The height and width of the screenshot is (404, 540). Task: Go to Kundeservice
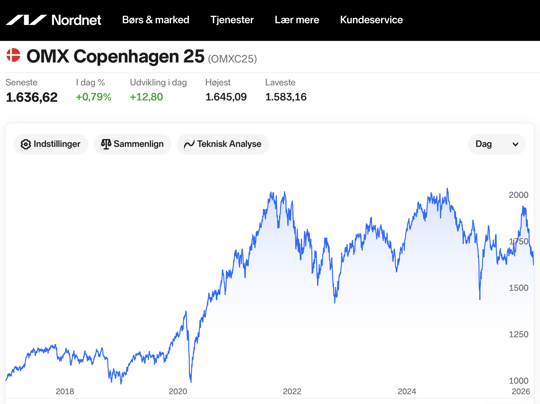click(371, 20)
